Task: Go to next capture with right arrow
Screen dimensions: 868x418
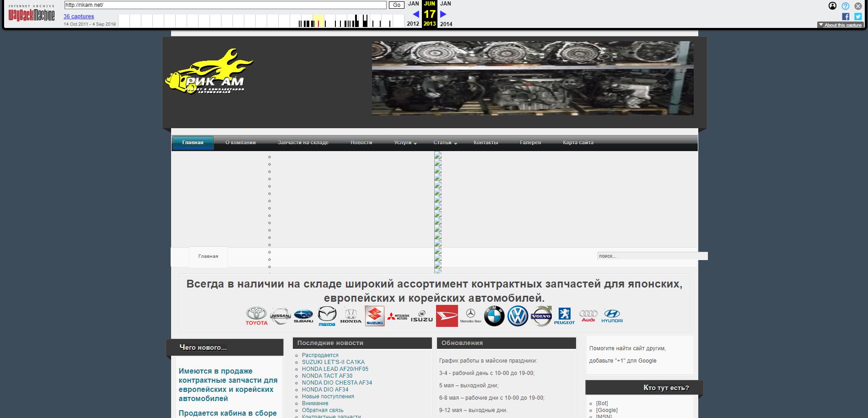Action: (443, 14)
